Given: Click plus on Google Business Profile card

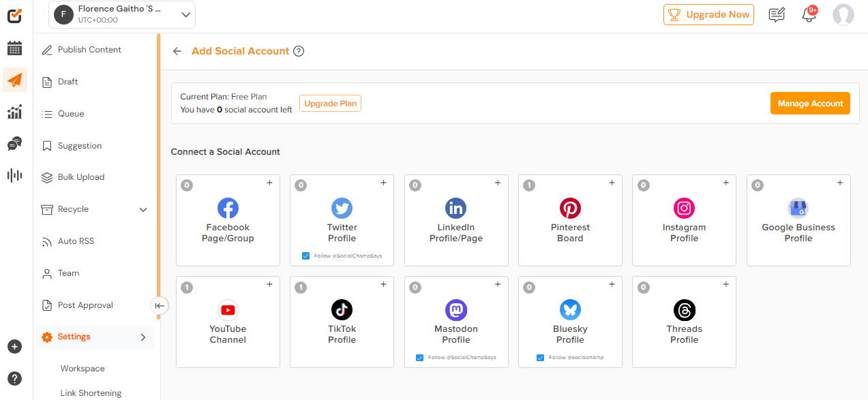Looking at the screenshot, I should pyautogui.click(x=840, y=183).
